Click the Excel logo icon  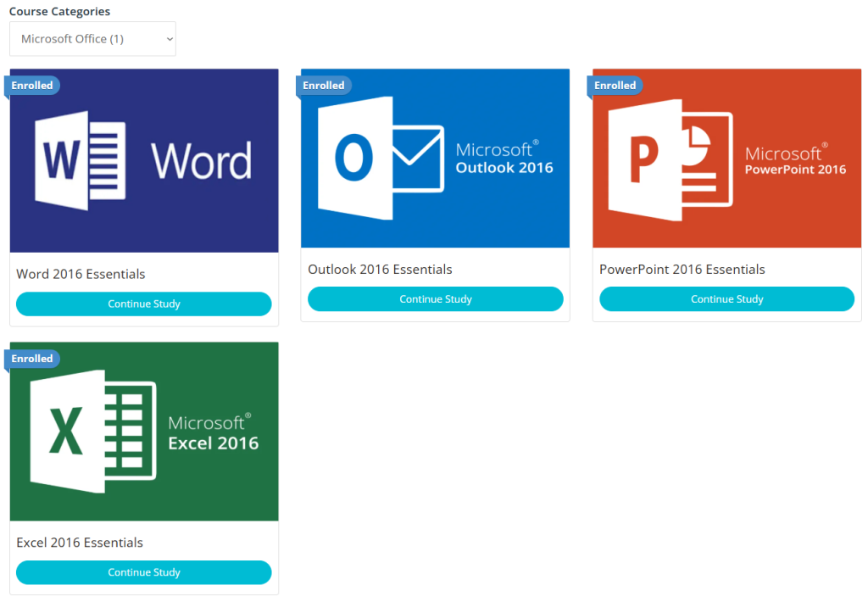click(92, 431)
